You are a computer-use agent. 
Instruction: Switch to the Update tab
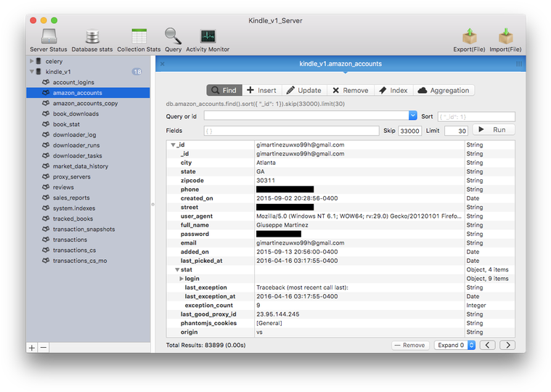[304, 90]
